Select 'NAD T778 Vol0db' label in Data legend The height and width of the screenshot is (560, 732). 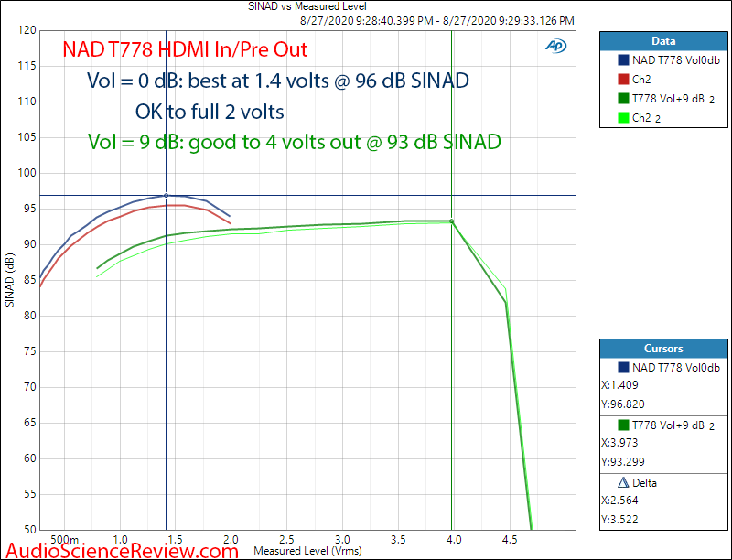(676, 60)
